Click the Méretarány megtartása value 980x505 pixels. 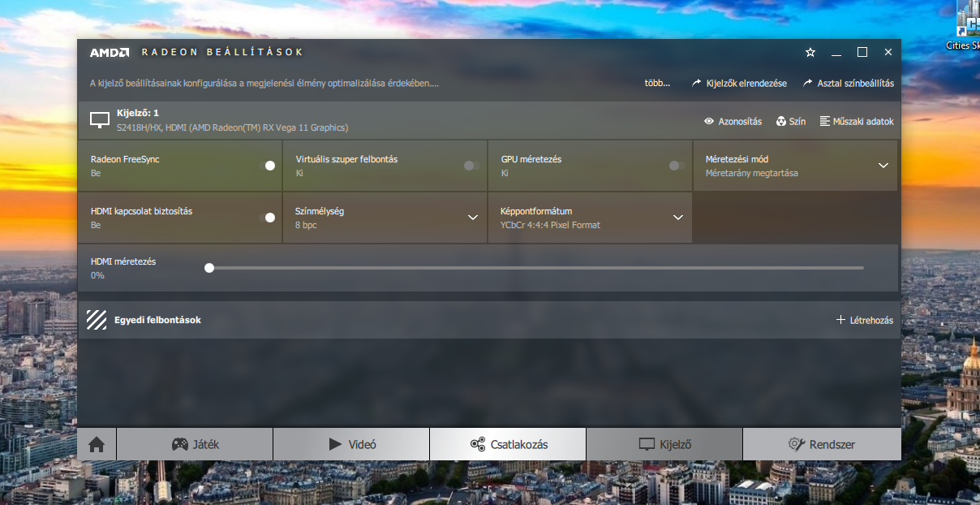tap(752, 173)
